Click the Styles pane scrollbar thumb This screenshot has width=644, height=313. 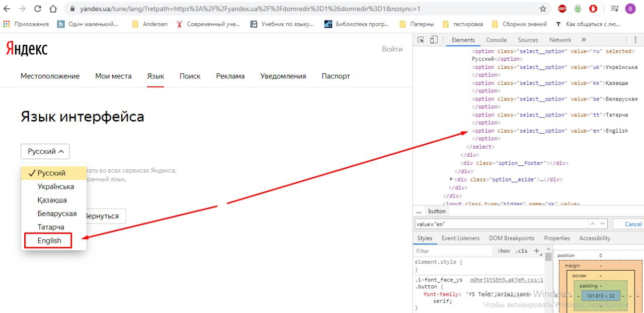tap(548, 257)
